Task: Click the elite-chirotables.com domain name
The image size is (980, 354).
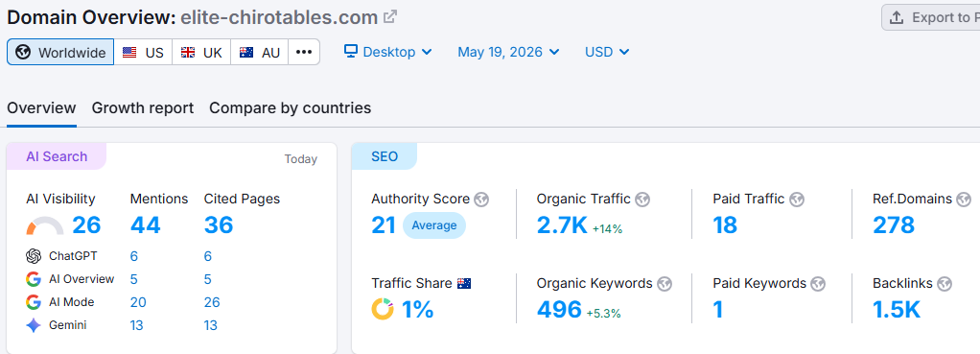Action: click(279, 17)
